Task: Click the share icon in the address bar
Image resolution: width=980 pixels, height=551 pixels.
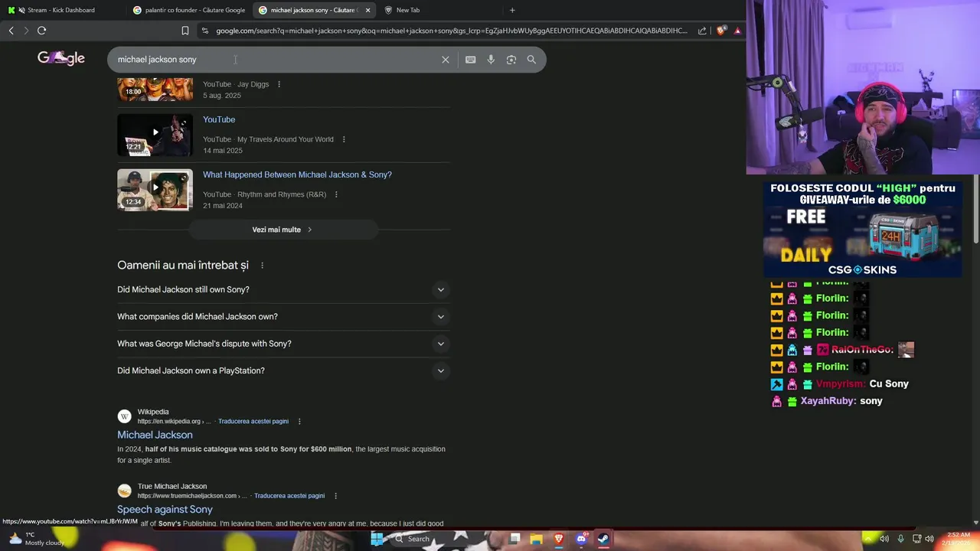Action: 702,31
